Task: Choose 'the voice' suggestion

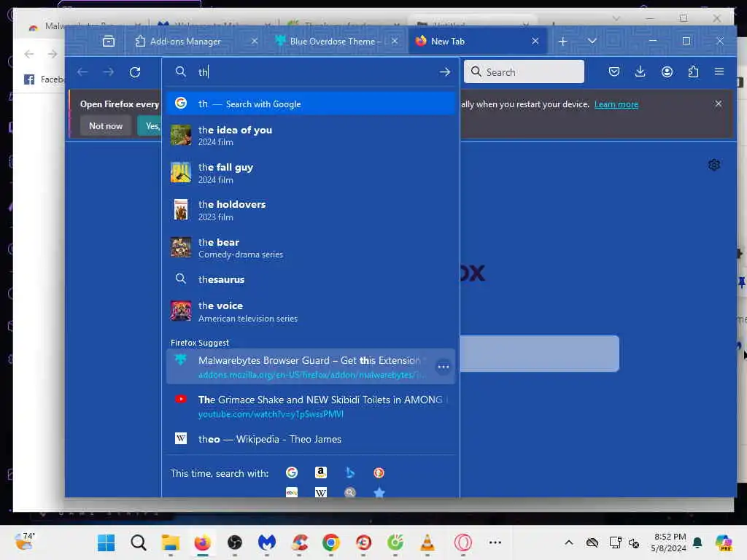Action: (311, 311)
